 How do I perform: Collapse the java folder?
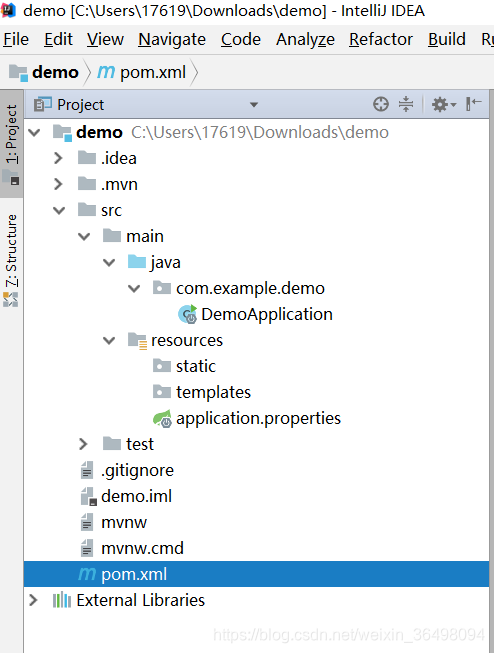pyautogui.click(x=109, y=263)
